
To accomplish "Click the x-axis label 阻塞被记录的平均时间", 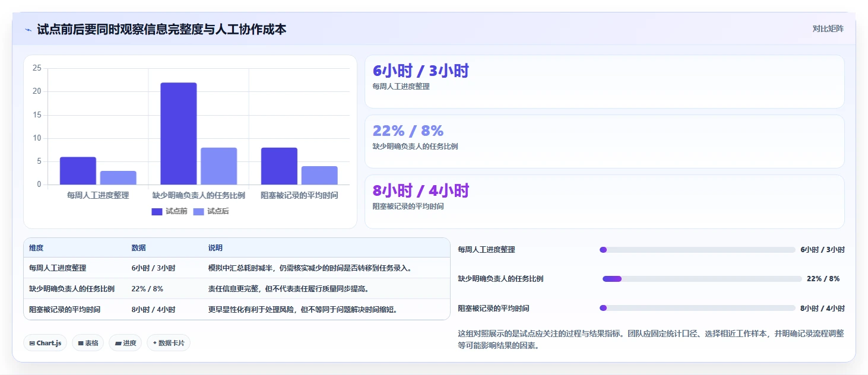I will (x=299, y=195).
